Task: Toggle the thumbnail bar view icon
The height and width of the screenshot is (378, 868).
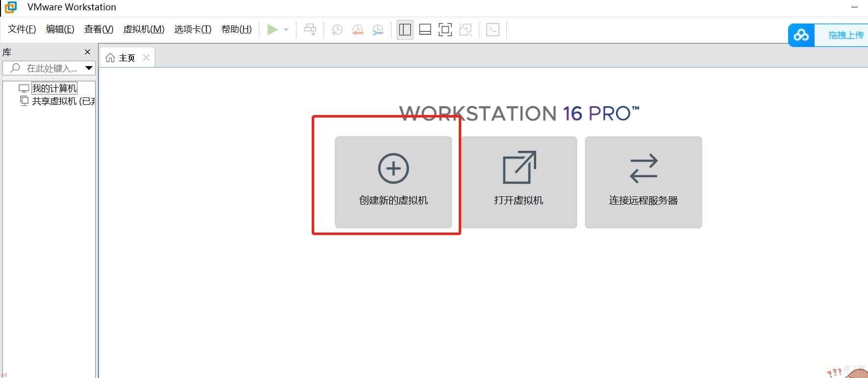Action: [425, 30]
